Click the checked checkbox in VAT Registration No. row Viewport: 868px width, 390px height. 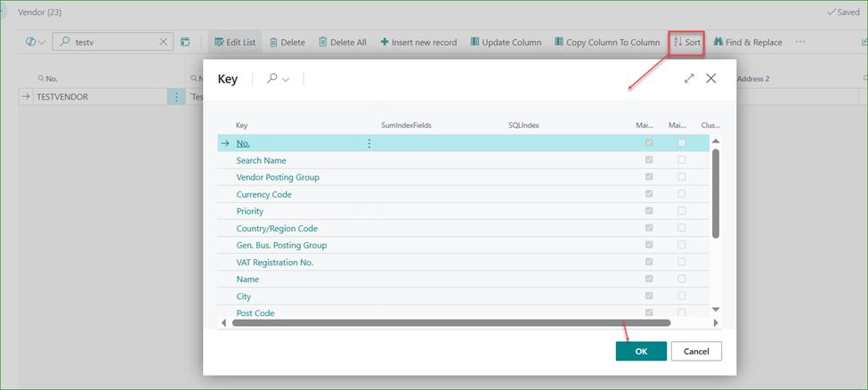[649, 262]
